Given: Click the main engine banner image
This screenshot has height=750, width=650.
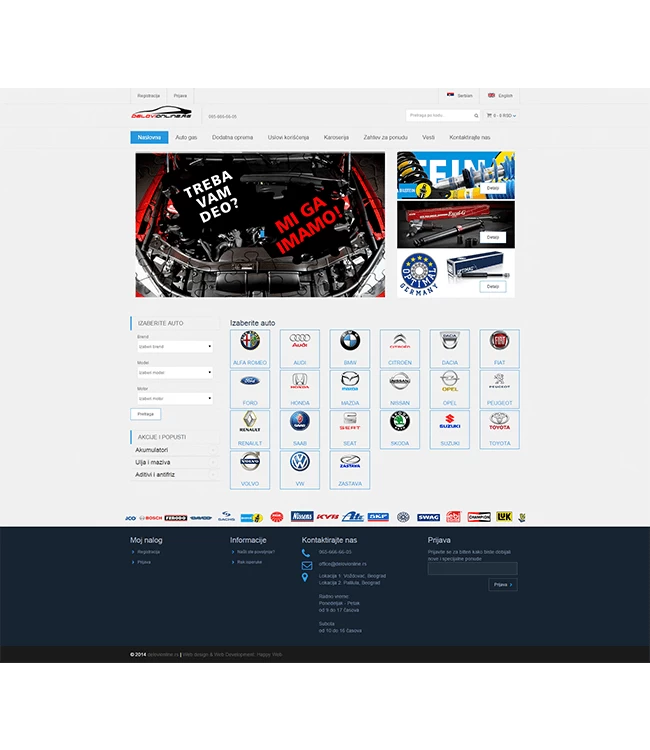Looking at the screenshot, I should point(260,225).
